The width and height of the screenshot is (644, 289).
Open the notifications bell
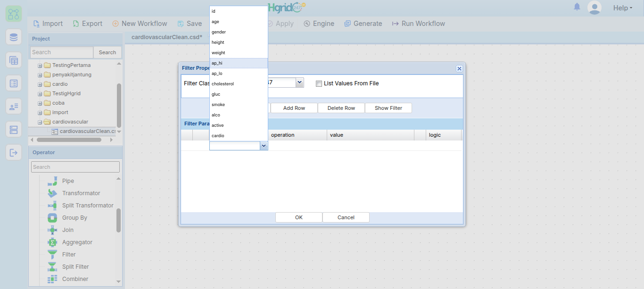[x=577, y=7]
